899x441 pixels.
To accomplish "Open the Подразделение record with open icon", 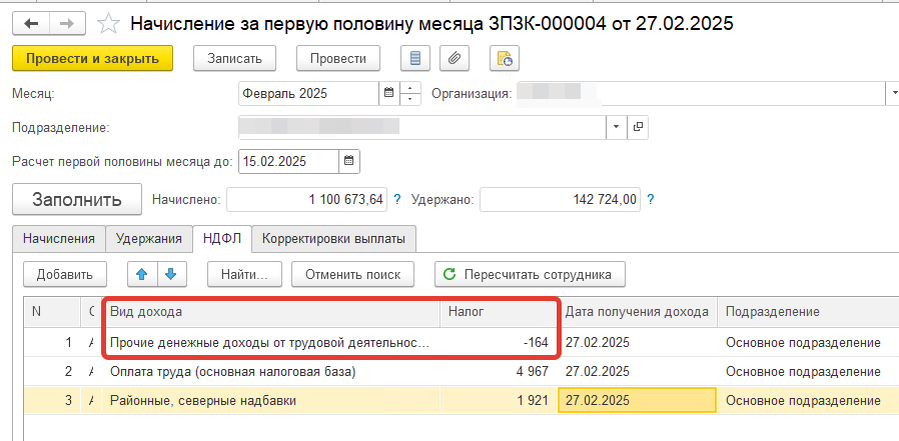I will [x=638, y=127].
